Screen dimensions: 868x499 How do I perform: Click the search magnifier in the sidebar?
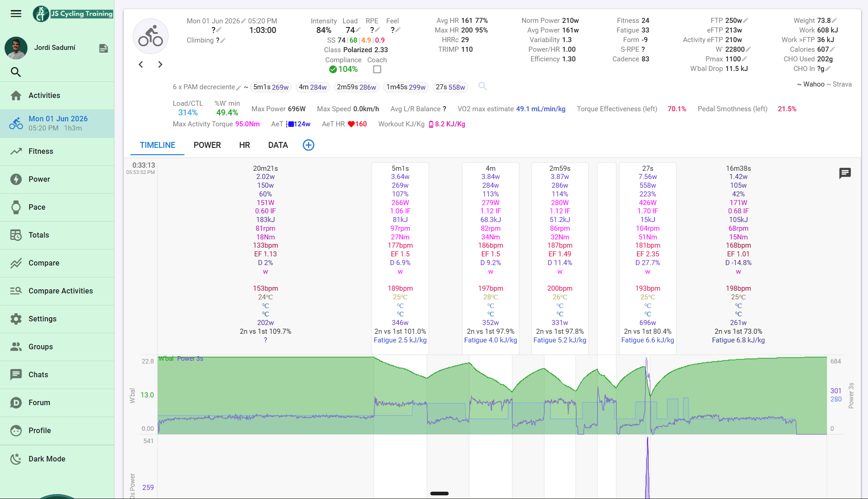pos(16,72)
